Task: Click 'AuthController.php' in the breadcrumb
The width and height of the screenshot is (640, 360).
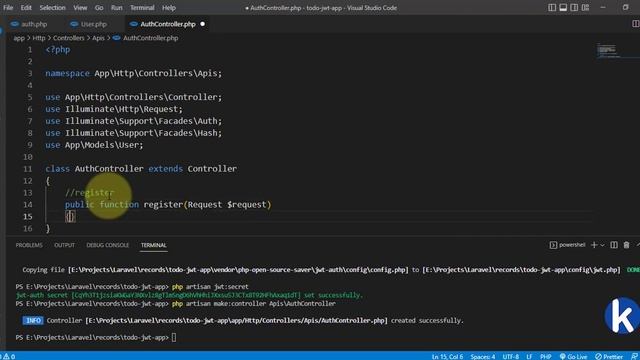Action: coord(151,38)
